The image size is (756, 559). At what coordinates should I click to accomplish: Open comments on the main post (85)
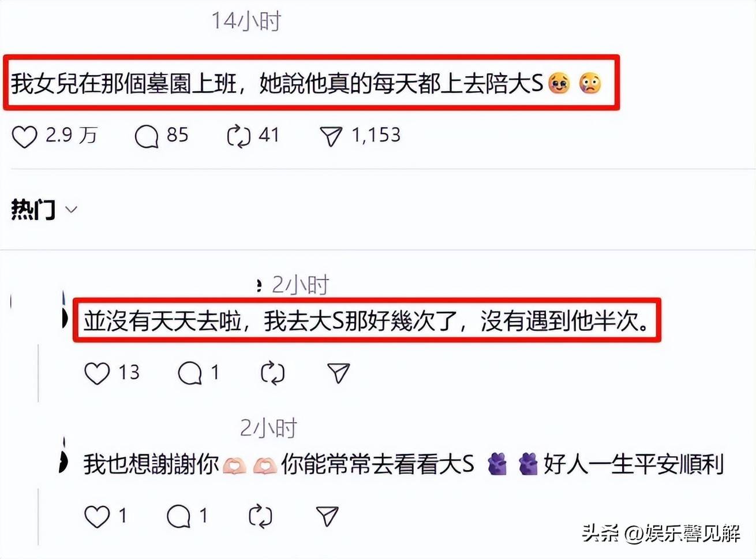tap(146, 137)
